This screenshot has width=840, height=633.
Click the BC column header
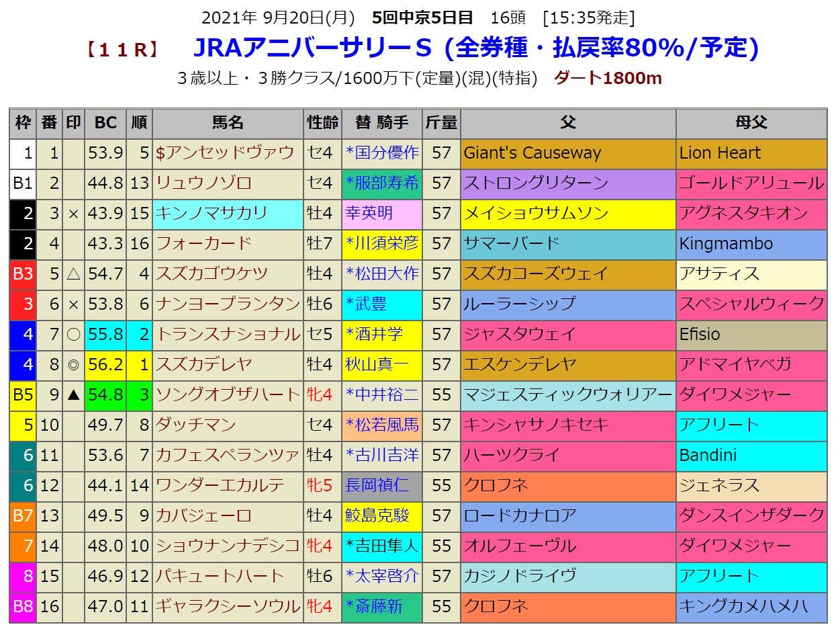pos(105,122)
